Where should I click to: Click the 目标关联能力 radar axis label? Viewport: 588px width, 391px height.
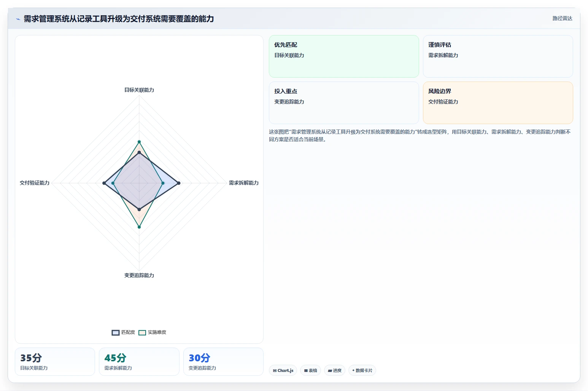coord(139,90)
